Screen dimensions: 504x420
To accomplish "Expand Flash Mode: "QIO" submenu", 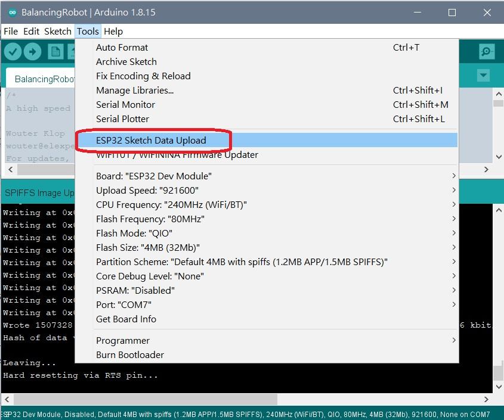I will 267,233.
